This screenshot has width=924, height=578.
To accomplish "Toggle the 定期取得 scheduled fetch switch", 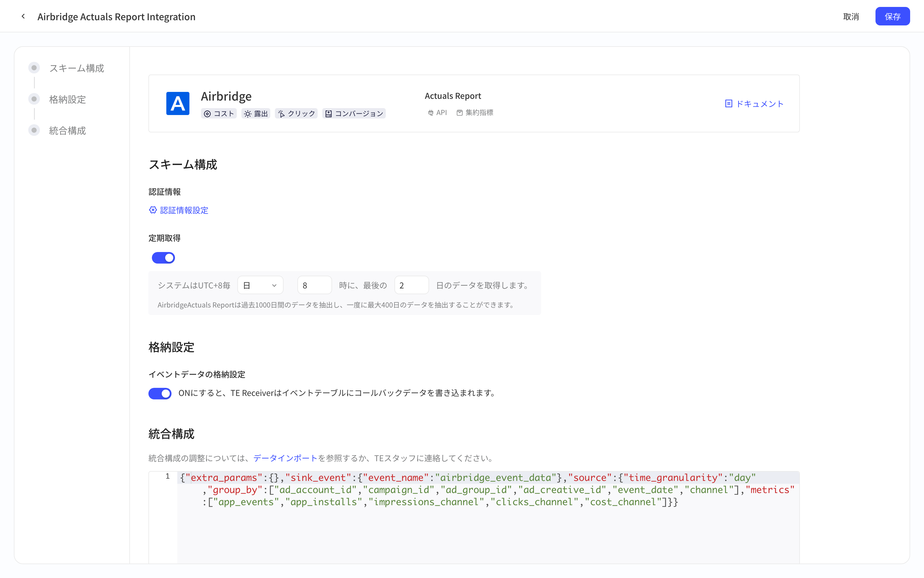I will (163, 258).
